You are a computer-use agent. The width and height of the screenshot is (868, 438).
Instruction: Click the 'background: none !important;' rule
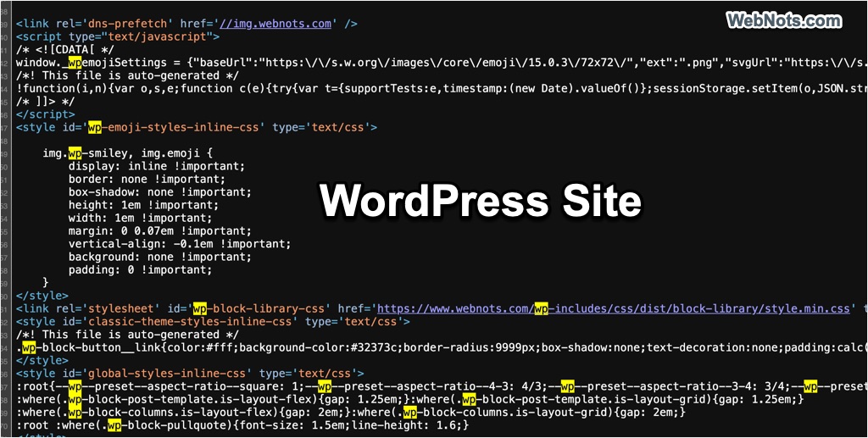point(160,258)
